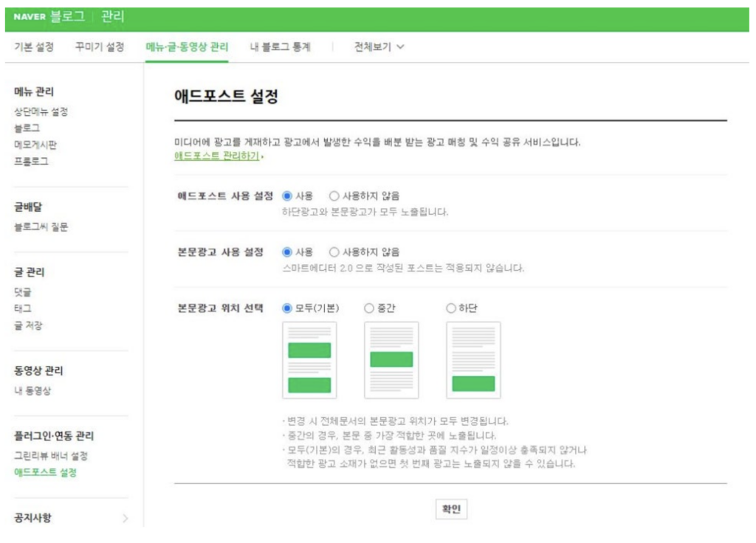Switch to 꾸미기 설정 tab
Viewport: 756px width, 543px height.
pos(100,46)
